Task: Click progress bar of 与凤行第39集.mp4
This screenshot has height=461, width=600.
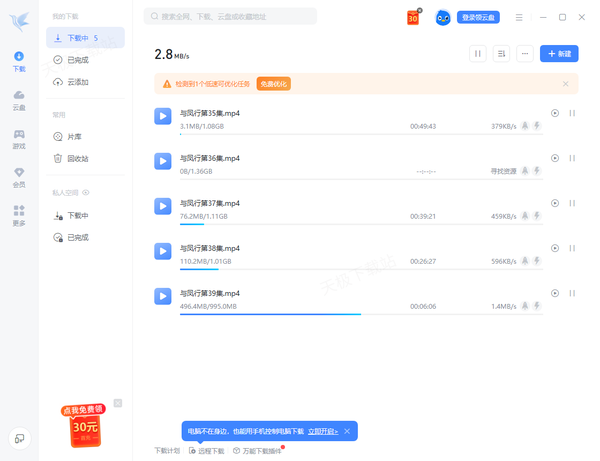Action: [x=361, y=314]
